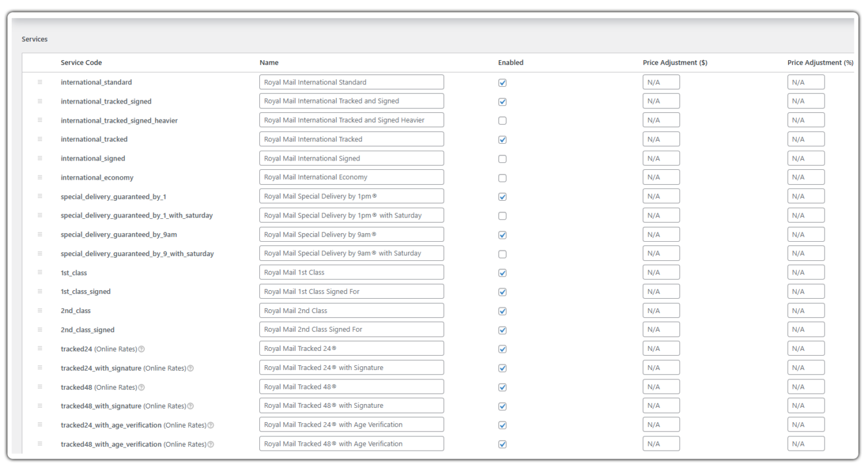
Task: Edit the Royal Mail Tracked 24 with Signature name
Action: point(352,368)
